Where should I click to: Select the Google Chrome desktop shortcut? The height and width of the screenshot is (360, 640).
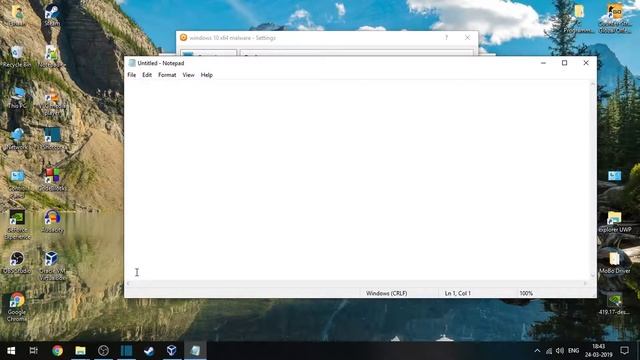coord(17,307)
